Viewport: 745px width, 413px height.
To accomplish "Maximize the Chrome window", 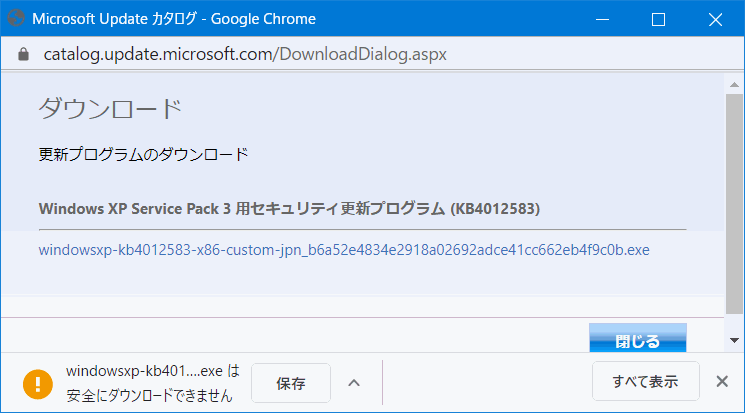I will click(x=659, y=19).
